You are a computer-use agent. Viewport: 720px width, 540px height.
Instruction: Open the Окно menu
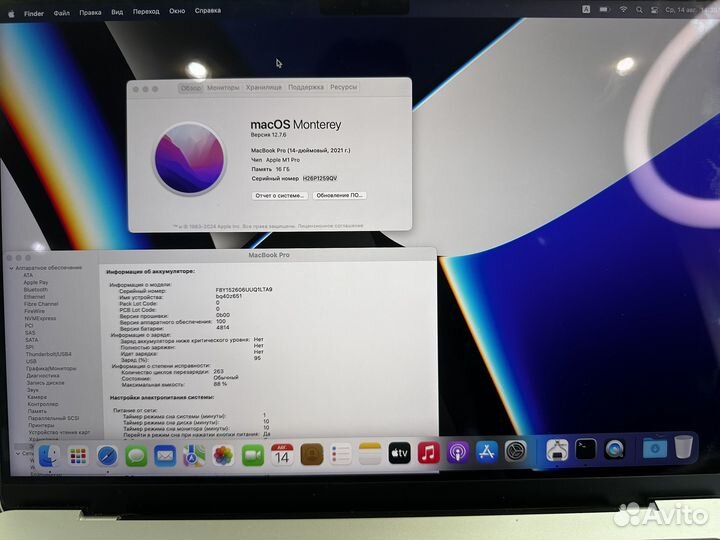click(177, 11)
